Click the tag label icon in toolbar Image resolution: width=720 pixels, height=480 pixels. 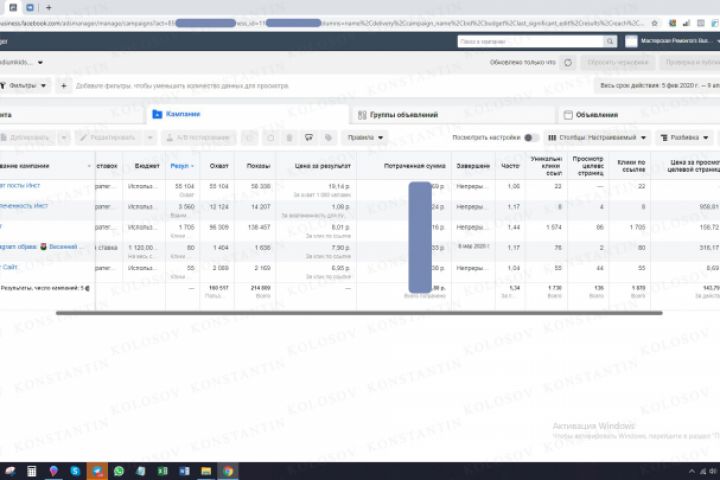[x=328, y=137]
